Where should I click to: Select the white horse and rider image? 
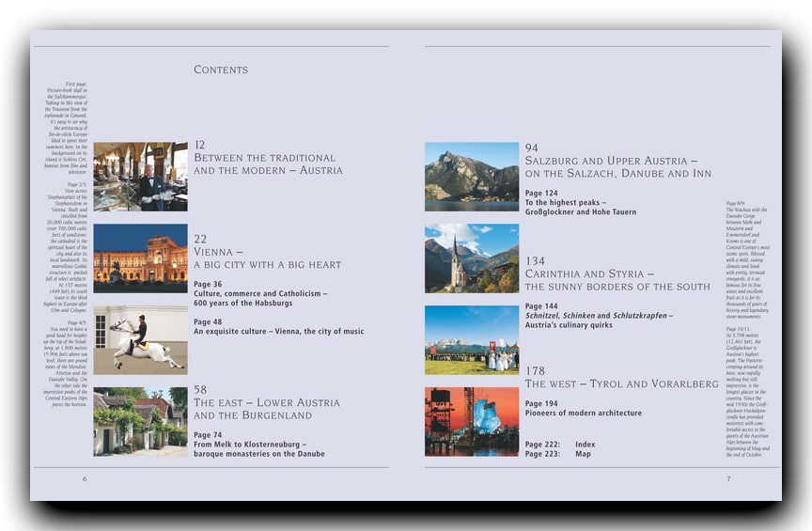tap(140, 339)
